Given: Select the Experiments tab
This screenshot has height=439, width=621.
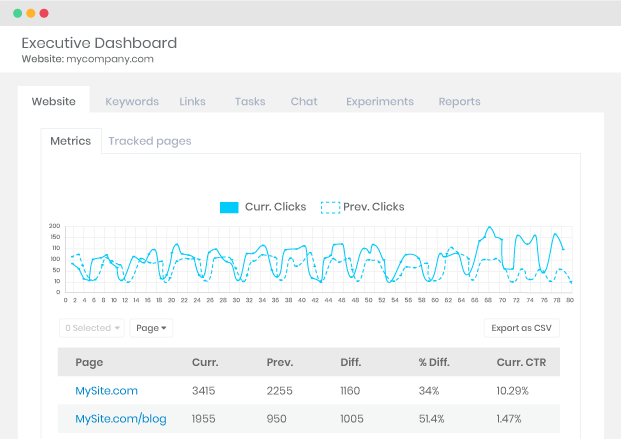Looking at the screenshot, I should coord(380,101).
